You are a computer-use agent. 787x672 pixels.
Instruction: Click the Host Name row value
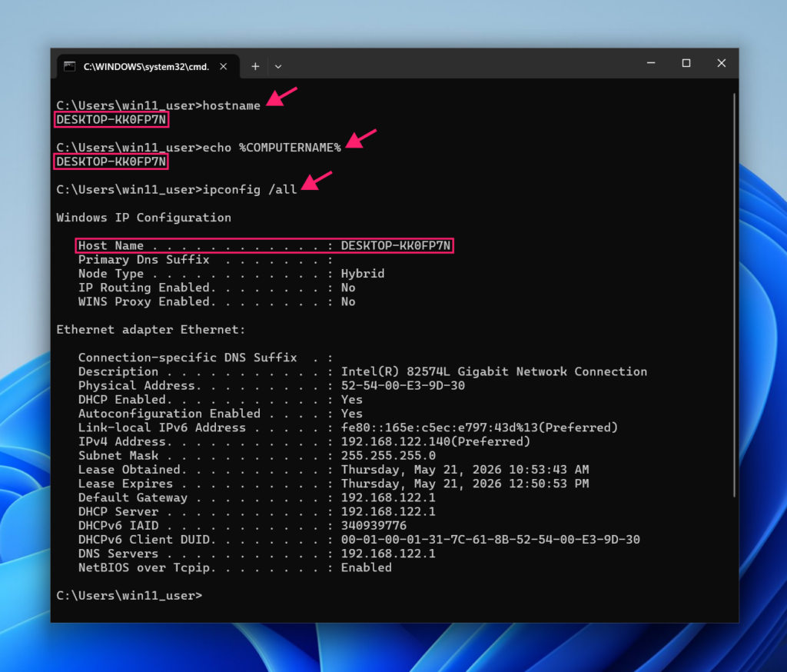click(396, 245)
